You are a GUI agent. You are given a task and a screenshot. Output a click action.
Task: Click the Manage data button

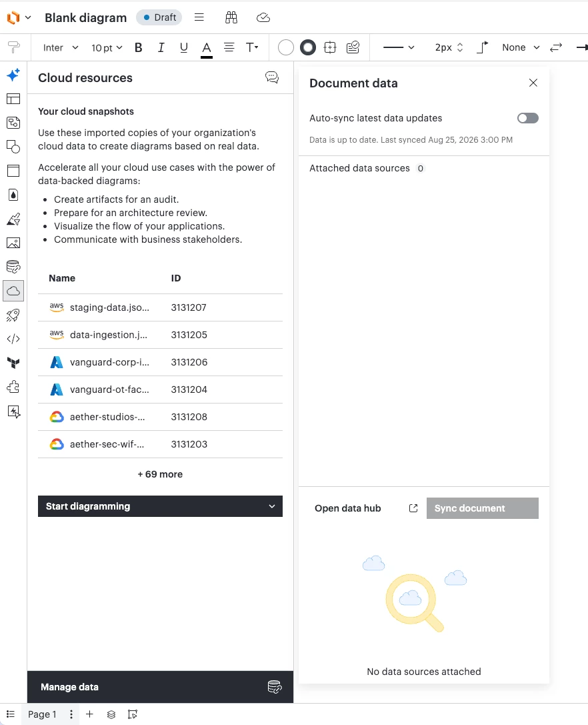[160, 687]
